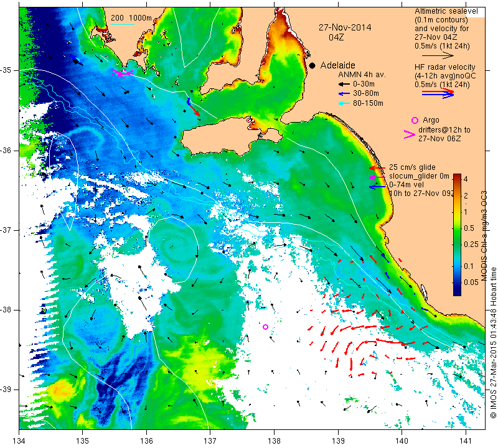
Task: Click the black 0-30m ANMN legend arrow
Action: (x=344, y=85)
